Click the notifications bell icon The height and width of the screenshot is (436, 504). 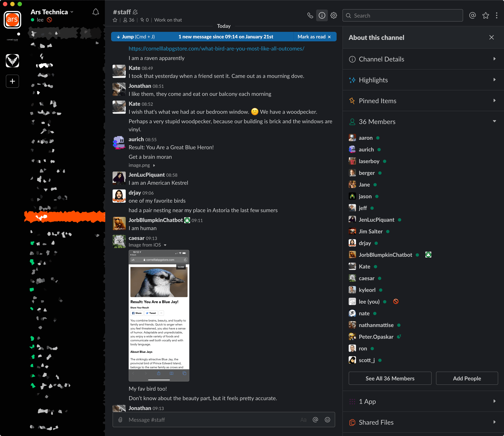click(96, 12)
